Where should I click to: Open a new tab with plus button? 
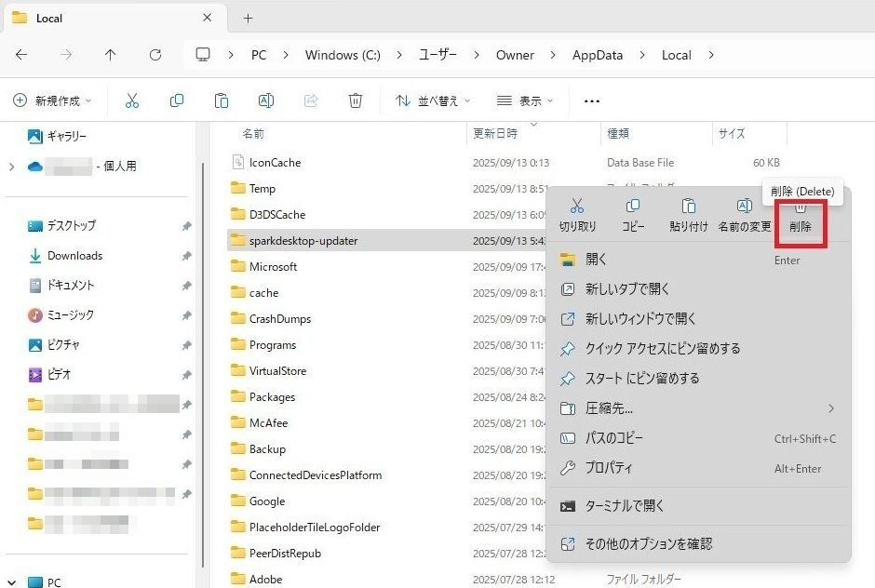coord(248,18)
